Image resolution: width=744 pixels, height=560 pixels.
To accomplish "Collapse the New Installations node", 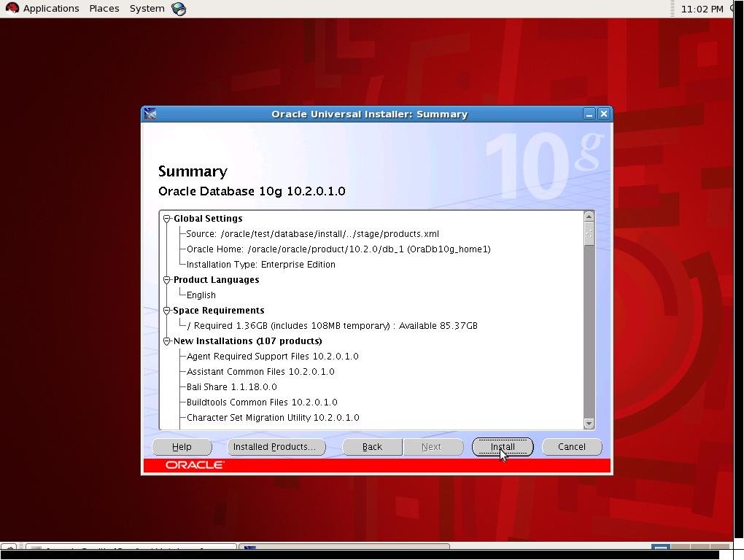I will (166, 341).
